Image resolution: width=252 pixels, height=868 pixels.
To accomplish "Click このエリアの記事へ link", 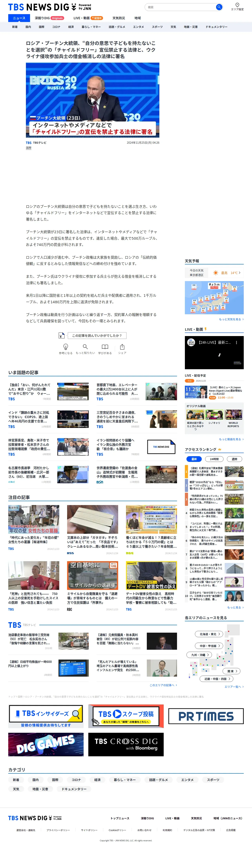I will point(163,685).
